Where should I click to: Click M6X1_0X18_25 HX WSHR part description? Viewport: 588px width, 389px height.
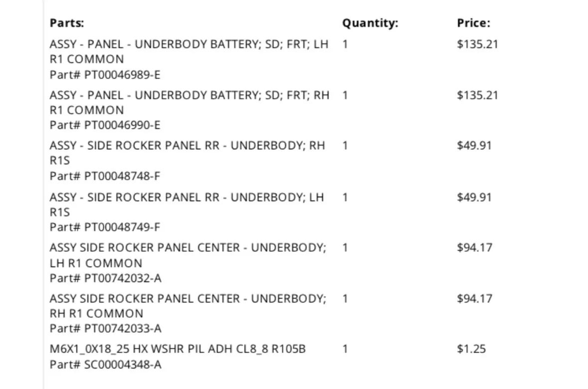click(178, 349)
